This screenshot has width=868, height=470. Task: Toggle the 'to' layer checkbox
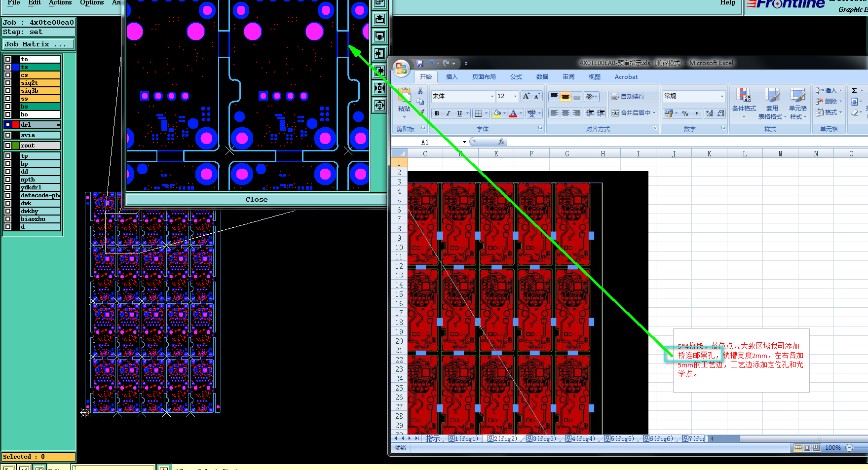(8, 59)
